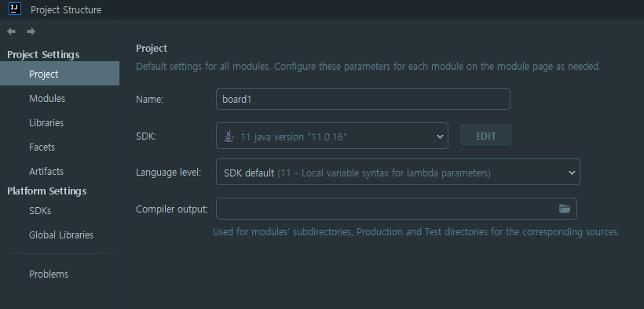Select Language level SDK default combo box

[x=398, y=172]
